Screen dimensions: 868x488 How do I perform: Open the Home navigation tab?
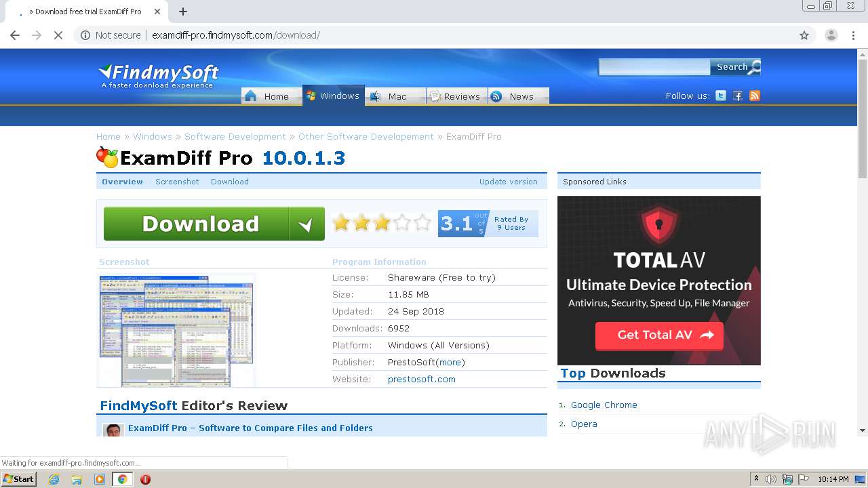click(x=271, y=96)
